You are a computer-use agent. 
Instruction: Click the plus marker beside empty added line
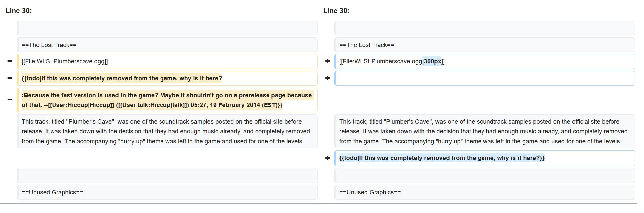327,78
